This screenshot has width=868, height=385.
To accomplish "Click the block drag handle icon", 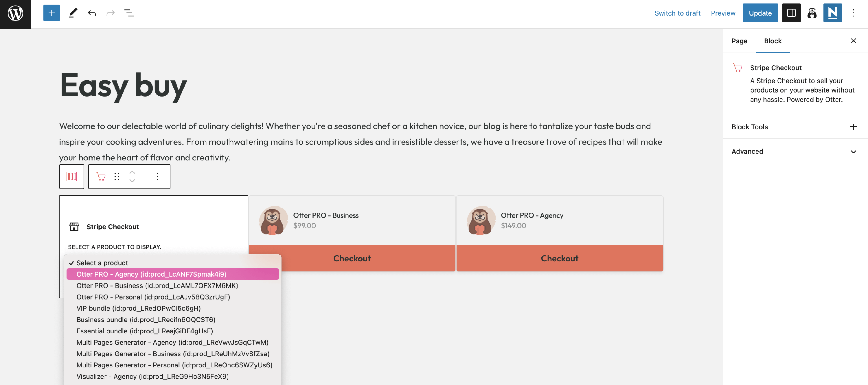I will pos(117,176).
